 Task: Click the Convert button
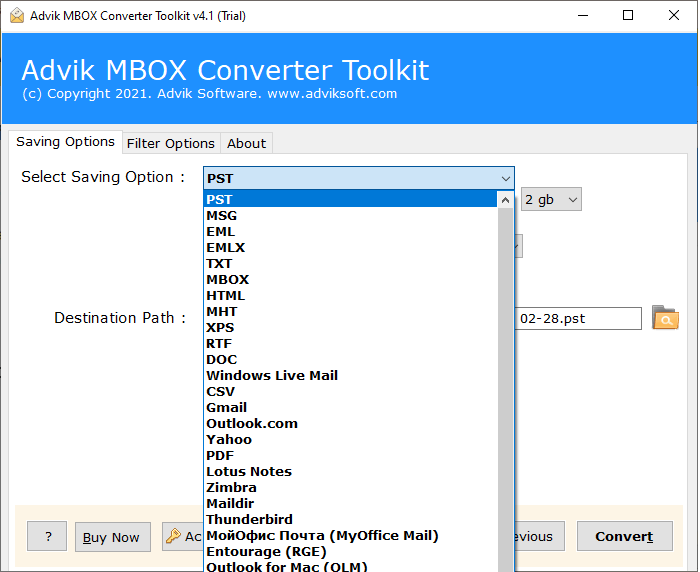point(625,536)
